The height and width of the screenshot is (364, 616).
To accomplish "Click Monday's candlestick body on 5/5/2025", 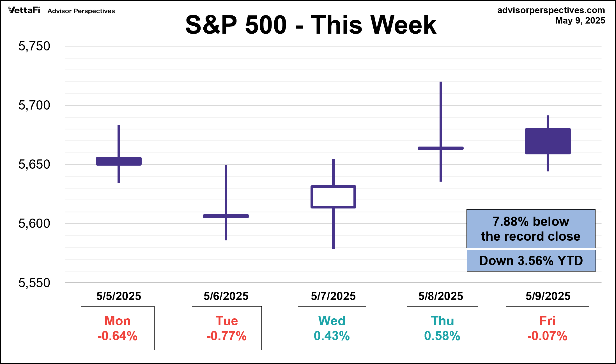I will click(119, 161).
